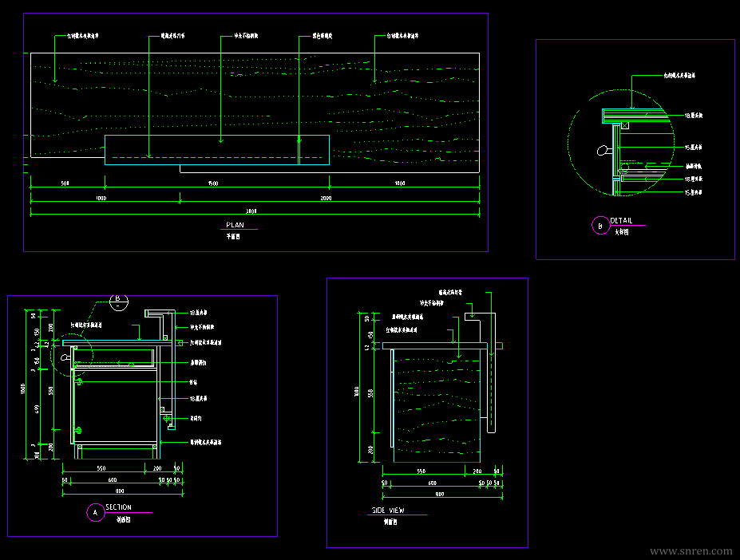Click the white B callout bubble above the section drawing
The width and height of the screenshot is (740, 560).
(x=118, y=302)
